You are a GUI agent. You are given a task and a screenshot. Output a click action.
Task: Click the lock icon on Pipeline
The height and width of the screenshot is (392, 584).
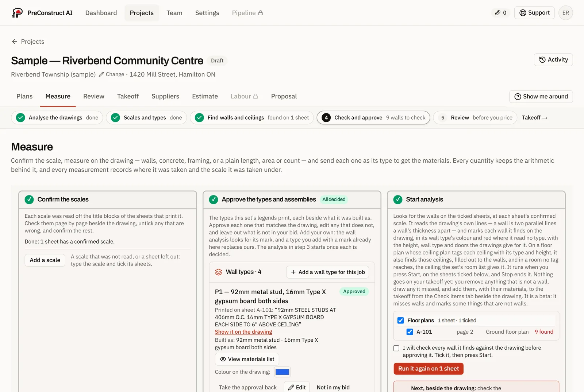[261, 13]
